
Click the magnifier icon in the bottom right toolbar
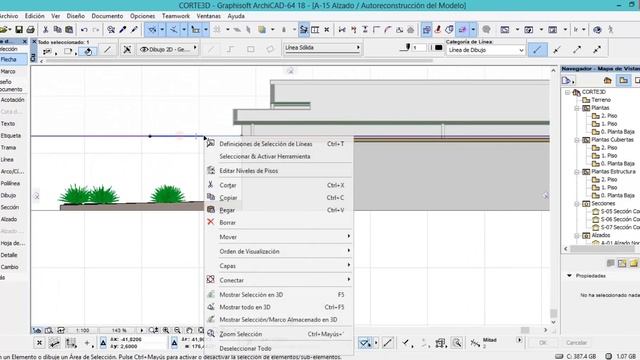pyautogui.click(x=457, y=343)
